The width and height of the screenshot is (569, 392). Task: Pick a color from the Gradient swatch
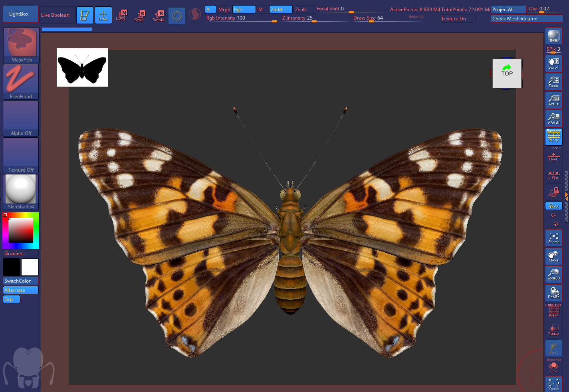(21, 230)
